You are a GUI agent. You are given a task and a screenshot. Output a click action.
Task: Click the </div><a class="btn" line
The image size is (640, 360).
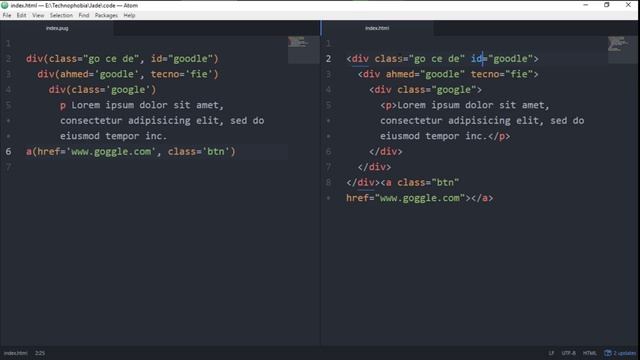(402, 182)
